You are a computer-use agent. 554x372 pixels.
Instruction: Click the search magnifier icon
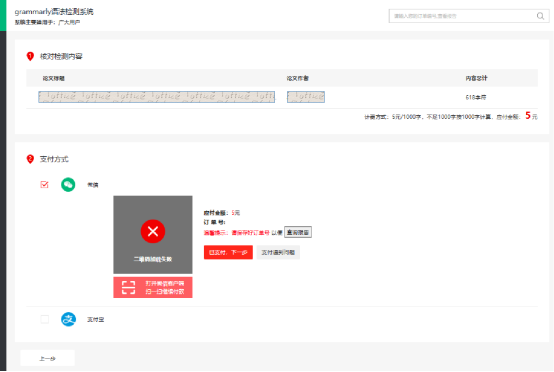pyautogui.click(x=540, y=16)
